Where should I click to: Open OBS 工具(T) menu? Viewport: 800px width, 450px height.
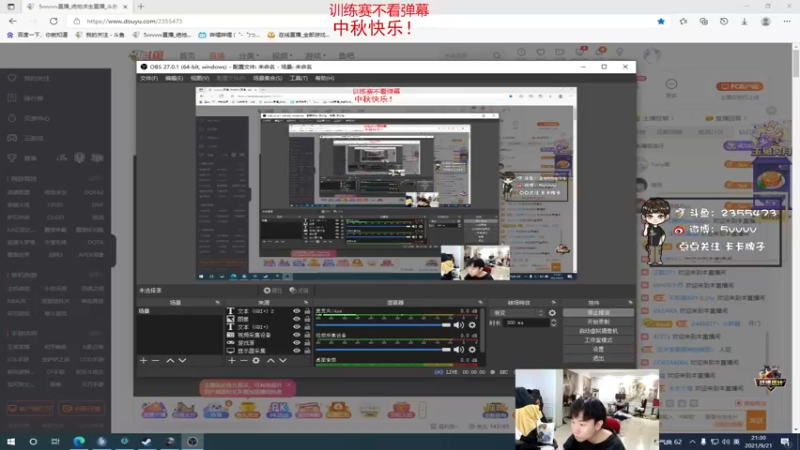pyautogui.click(x=298, y=78)
